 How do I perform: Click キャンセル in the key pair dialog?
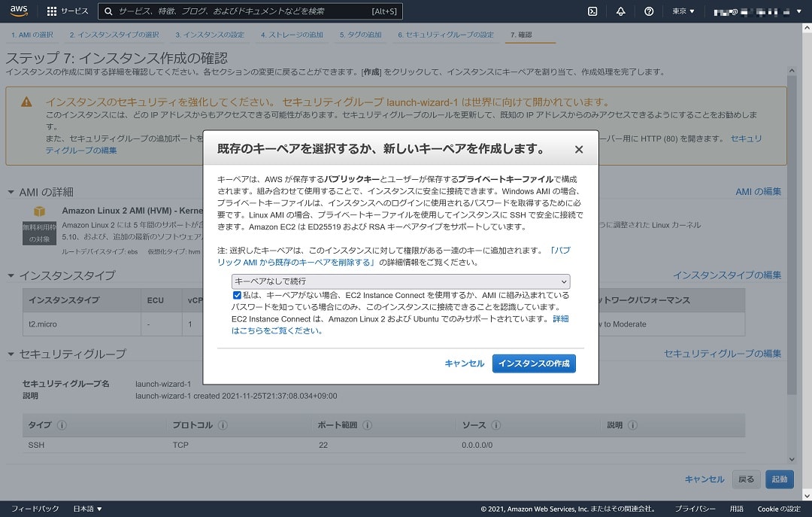(x=465, y=363)
